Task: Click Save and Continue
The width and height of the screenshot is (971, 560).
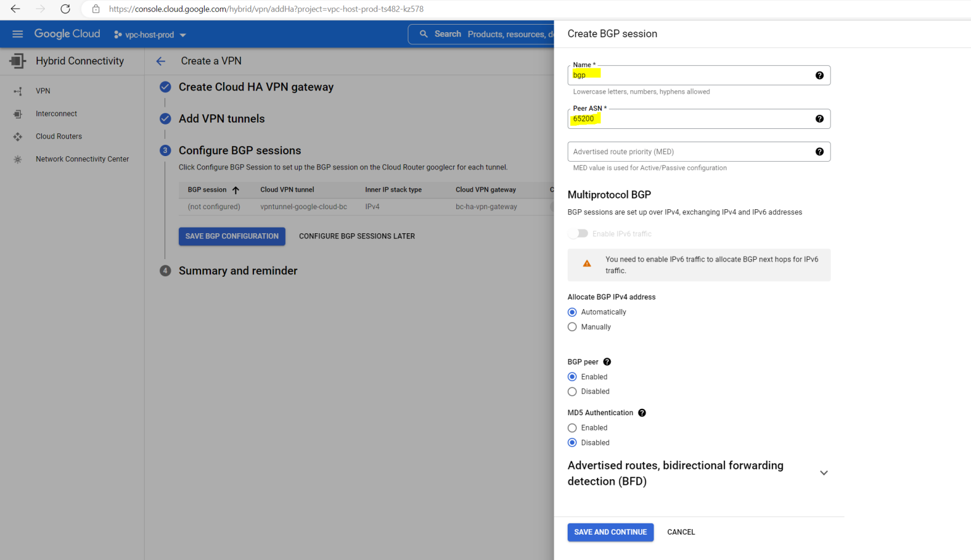Action: 609,532
